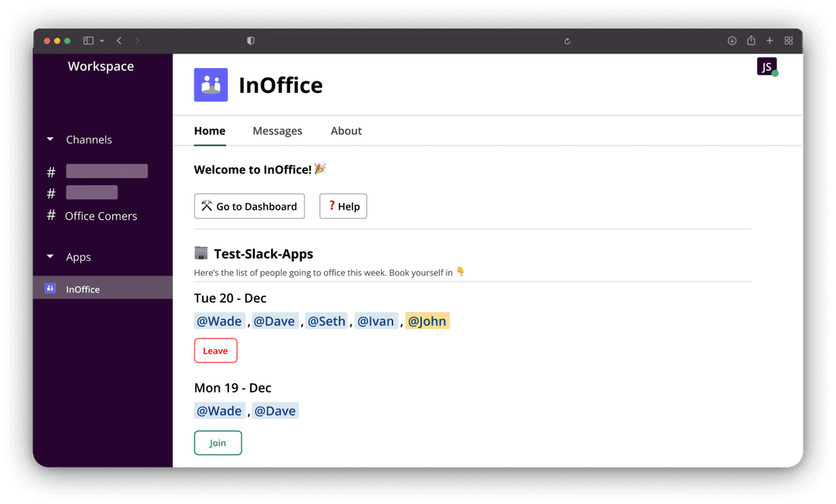Switch to the Messages tab

pyautogui.click(x=277, y=131)
